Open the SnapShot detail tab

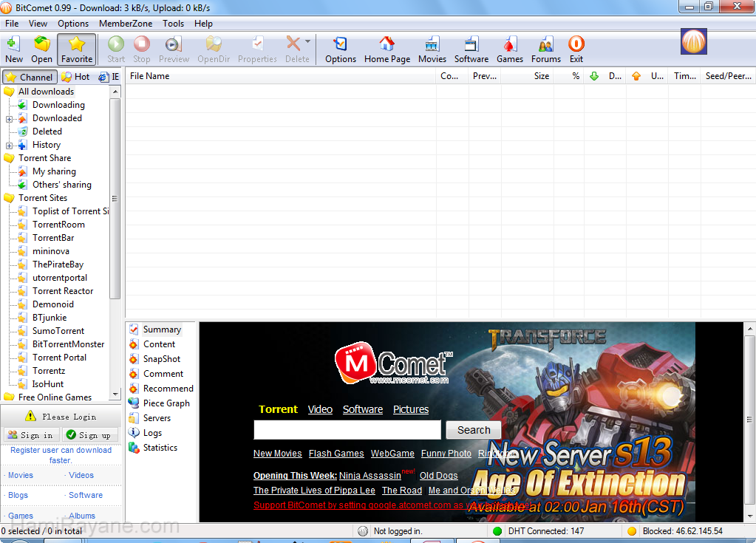coord(162,359)
